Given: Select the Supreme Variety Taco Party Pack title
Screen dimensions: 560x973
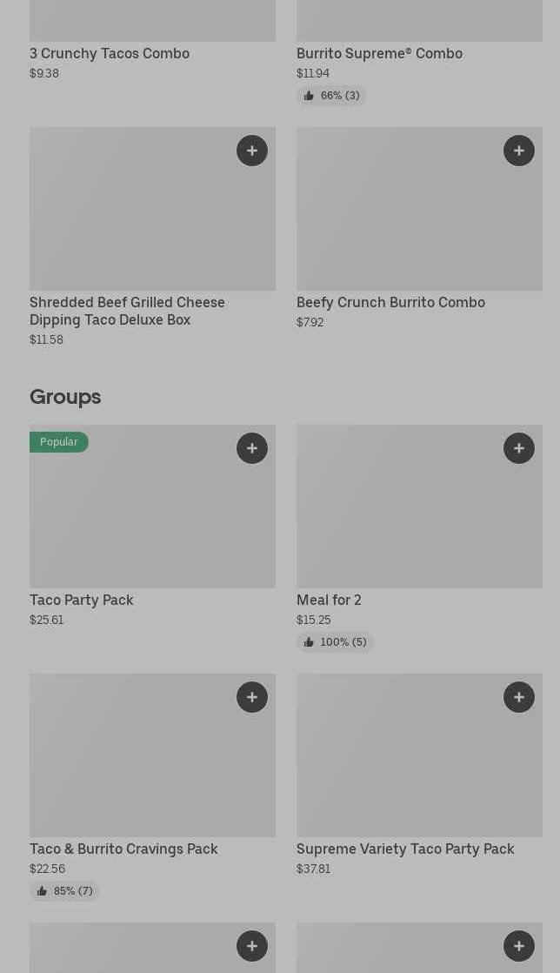Looking at the screenshot, I should click(405, 849).
